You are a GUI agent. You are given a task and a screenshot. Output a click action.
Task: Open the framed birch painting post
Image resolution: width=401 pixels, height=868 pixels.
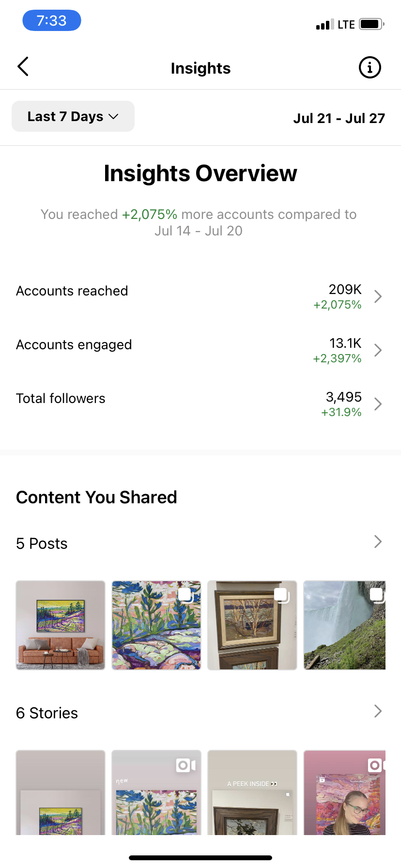[252, 625]
